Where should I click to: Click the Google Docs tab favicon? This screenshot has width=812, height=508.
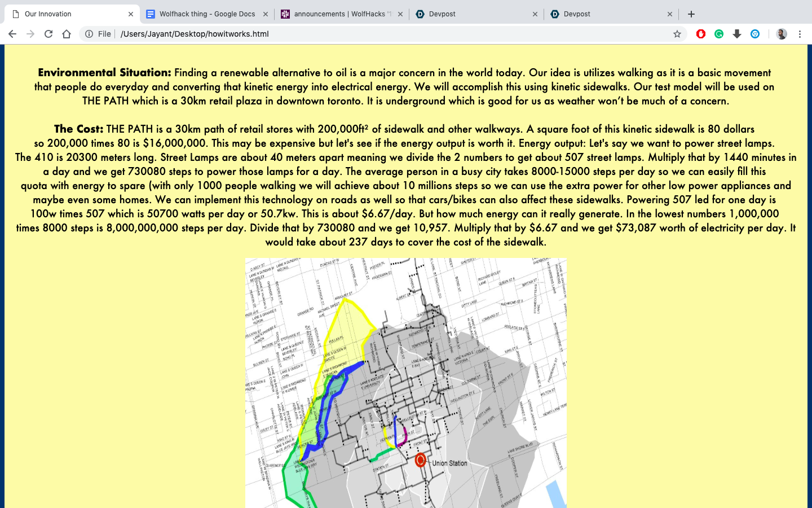(x=151, y=14)
